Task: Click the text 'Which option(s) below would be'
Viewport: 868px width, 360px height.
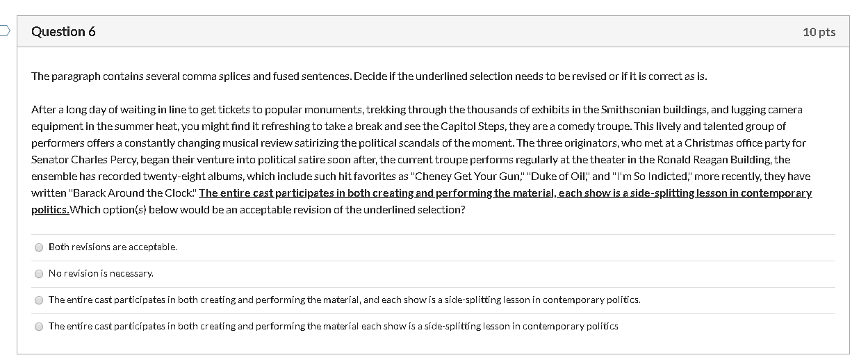Action: point(136,209)
